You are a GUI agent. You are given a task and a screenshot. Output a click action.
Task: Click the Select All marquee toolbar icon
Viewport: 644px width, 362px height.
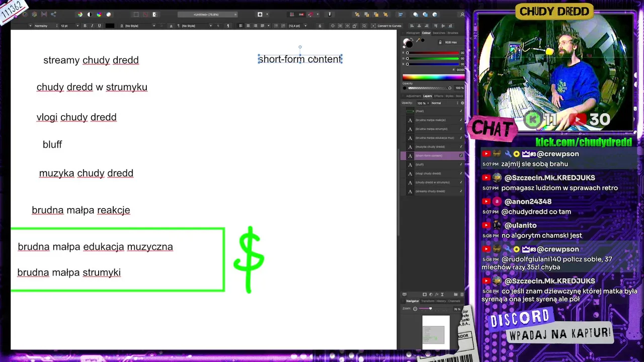click(136, 15)
